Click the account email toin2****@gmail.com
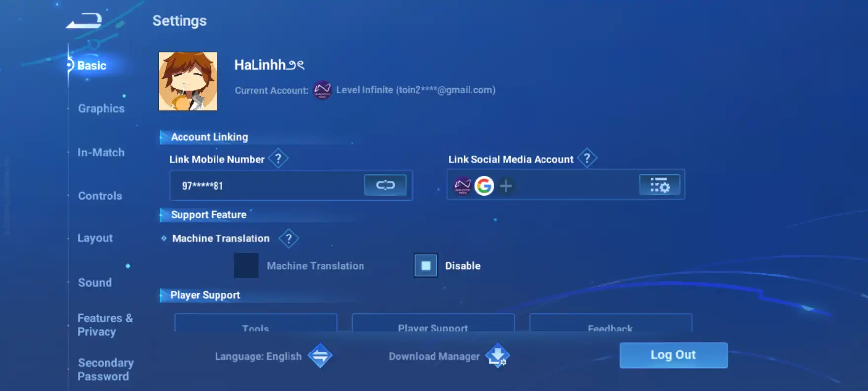 click(x=447, y=90)
